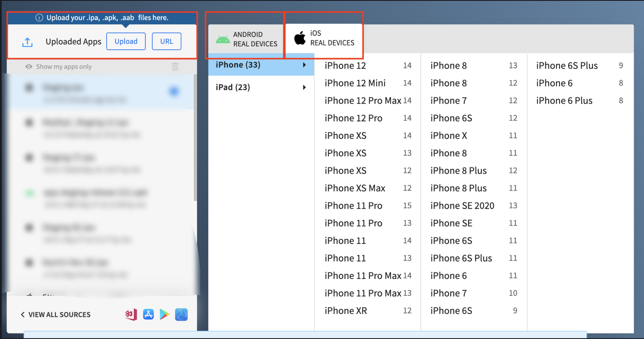Click the Upload button

[126, 41]
